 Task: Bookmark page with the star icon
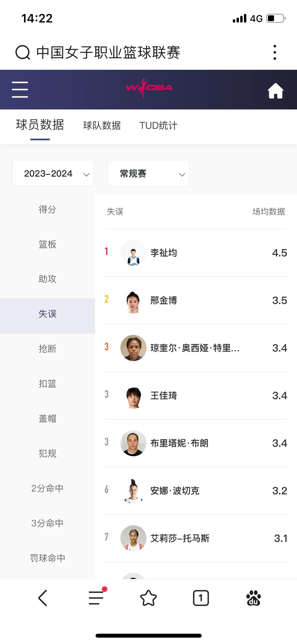coord(148,598)
